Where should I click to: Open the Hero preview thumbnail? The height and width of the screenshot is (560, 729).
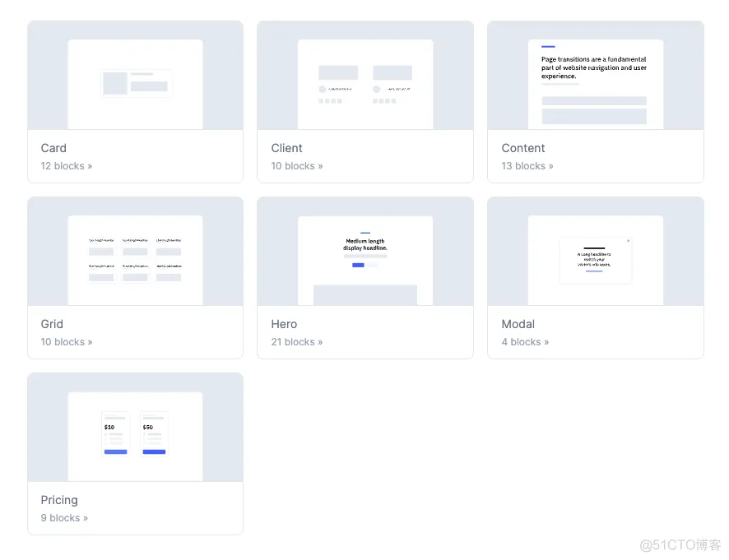365,252
